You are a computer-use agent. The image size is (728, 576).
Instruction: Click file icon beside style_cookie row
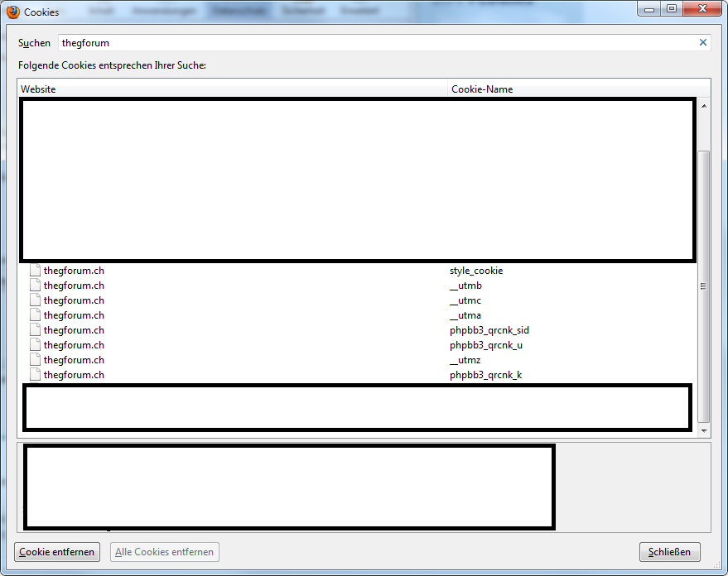pos(35,270)
